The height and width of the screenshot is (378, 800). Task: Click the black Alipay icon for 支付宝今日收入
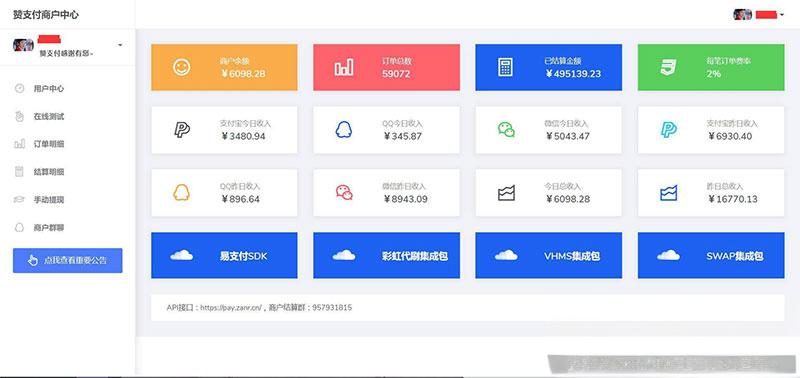click(x=182, y=130)
